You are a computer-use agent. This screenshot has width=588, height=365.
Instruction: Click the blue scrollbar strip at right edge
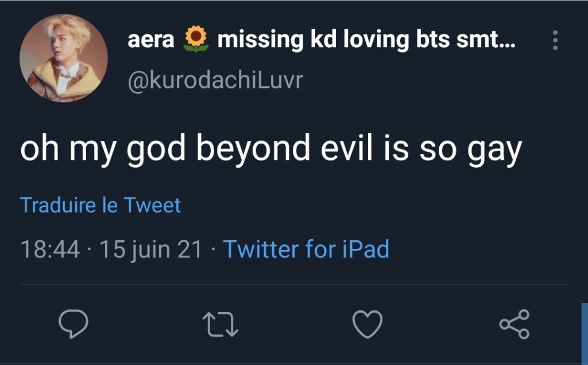pyautogui.click(x=585, y=333)
